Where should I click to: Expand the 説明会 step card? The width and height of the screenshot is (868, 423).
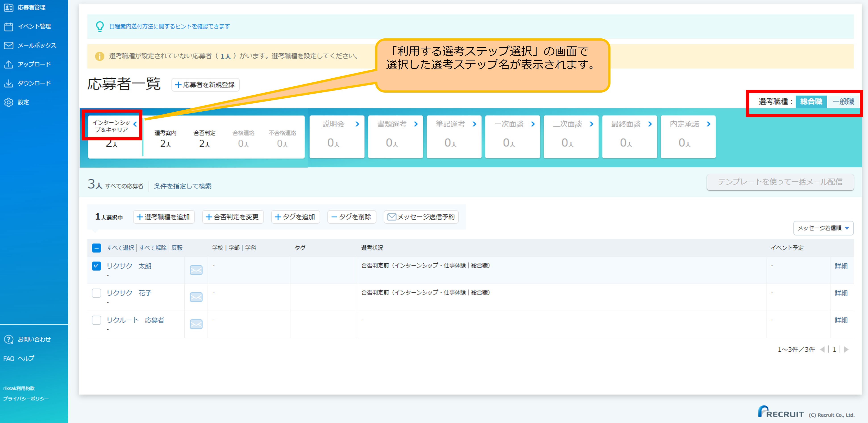click(x=357, y=124)
